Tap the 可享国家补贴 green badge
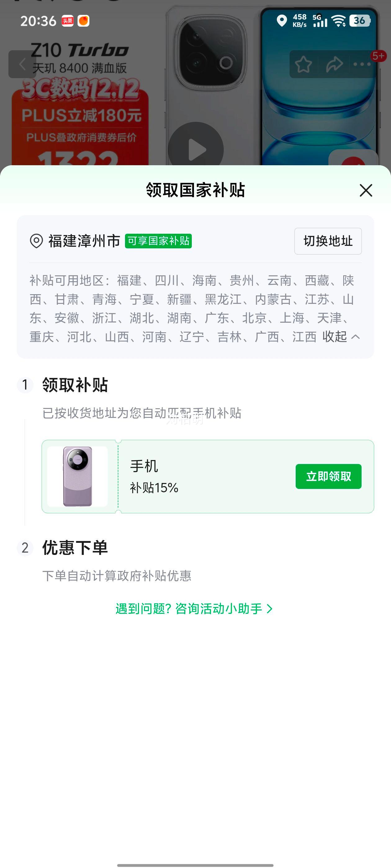Viewport: 391px width, 868px height. click(x=158, y=241)
